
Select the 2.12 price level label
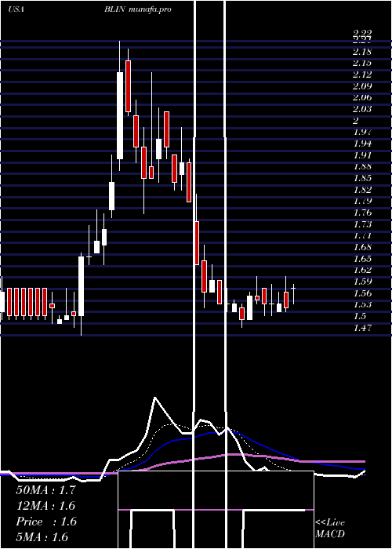tap(362, 75)
